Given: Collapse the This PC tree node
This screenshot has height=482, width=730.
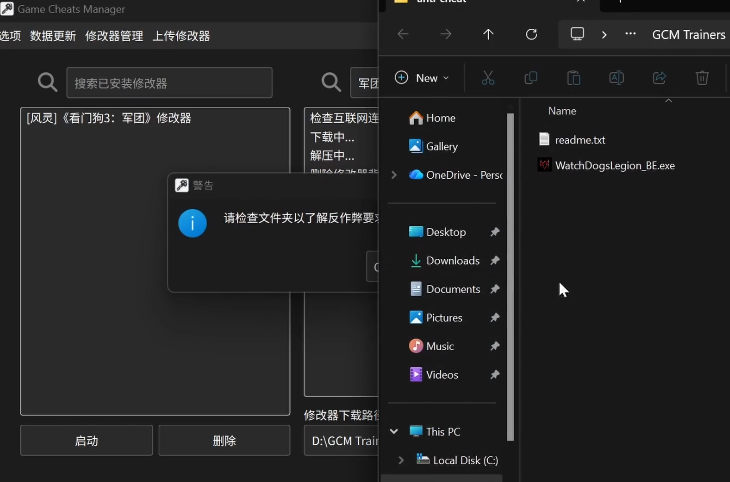Looking at the screenshot, I should pyautogui.click(x=394, y=431).
